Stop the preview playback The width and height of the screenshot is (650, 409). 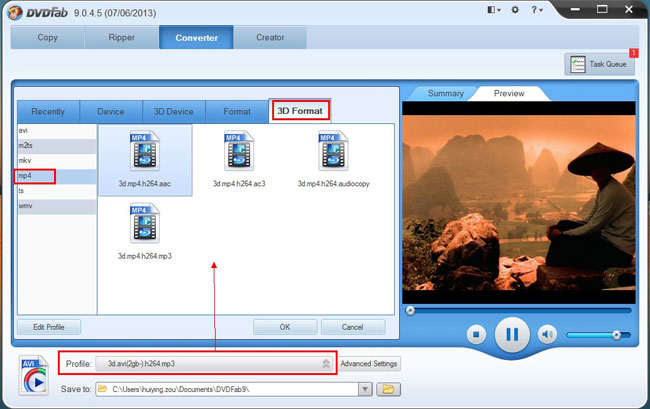pyautogui.click(x=476, y=334)
